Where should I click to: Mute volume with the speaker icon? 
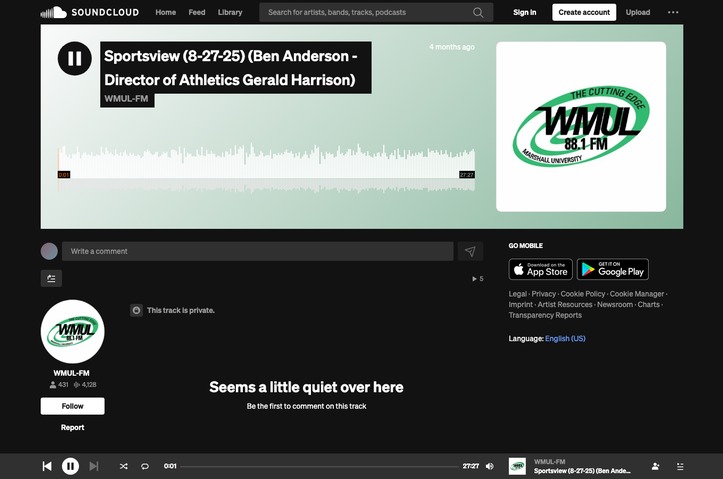[490, 466]
